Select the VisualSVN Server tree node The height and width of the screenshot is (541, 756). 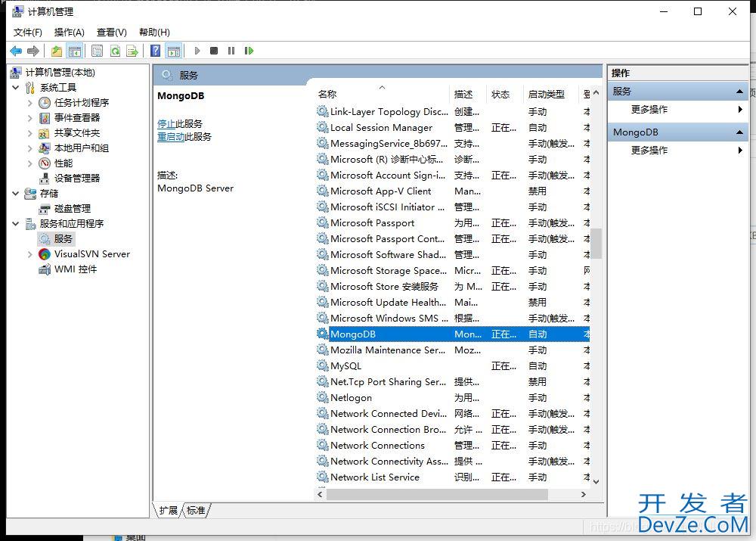92,253
